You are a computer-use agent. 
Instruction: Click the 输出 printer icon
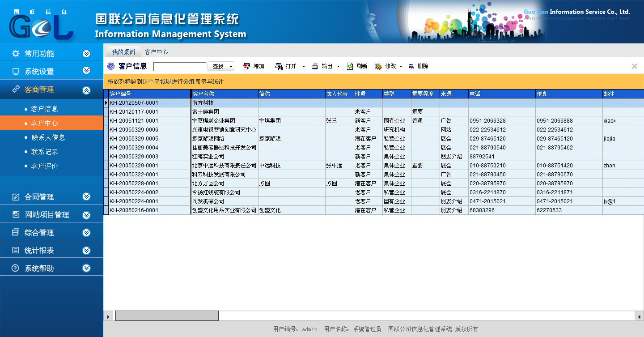point(315,66)
